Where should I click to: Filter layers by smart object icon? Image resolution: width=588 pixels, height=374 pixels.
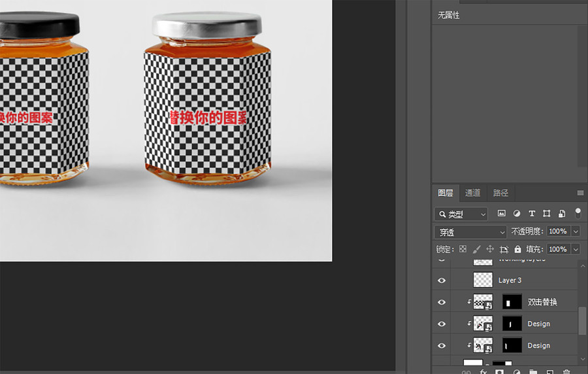(562, 213)
